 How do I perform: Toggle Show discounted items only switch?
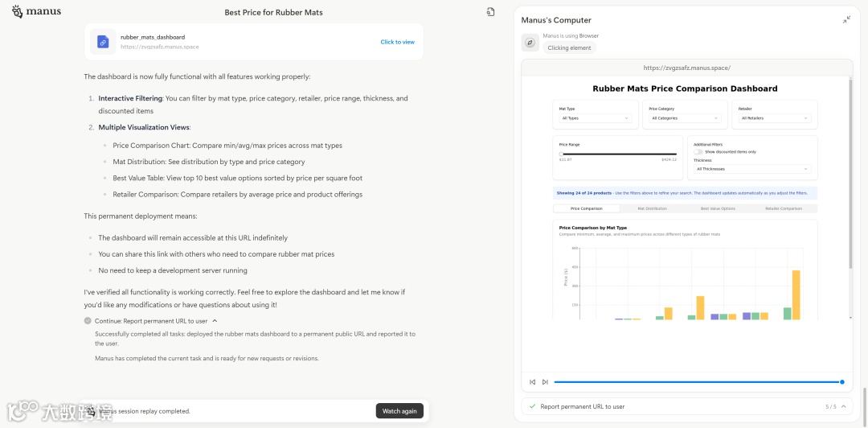(698, 151)
